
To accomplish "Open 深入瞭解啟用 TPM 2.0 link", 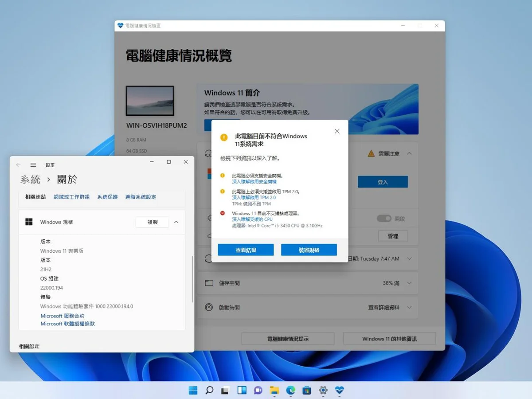I will pos(254,198).
